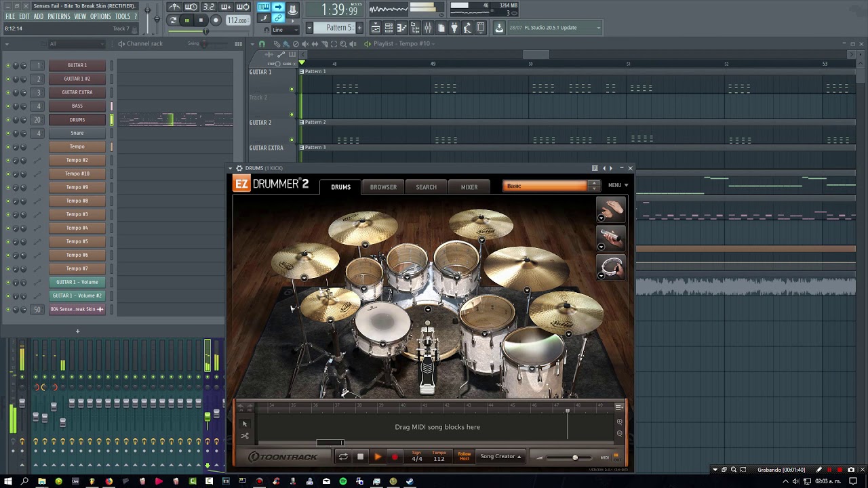868x488 pixels.
Task: Click the EZdrummer record button
Action: pyautogui.click(x=395, y=457)
